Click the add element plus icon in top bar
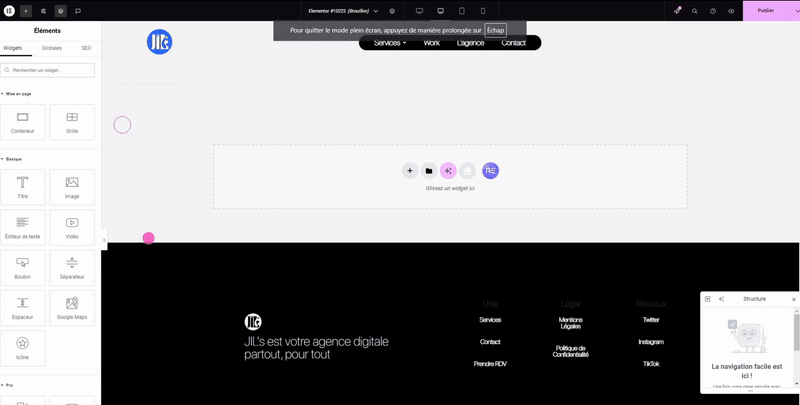The image size is (800, 405). click(x=26, y=11)
